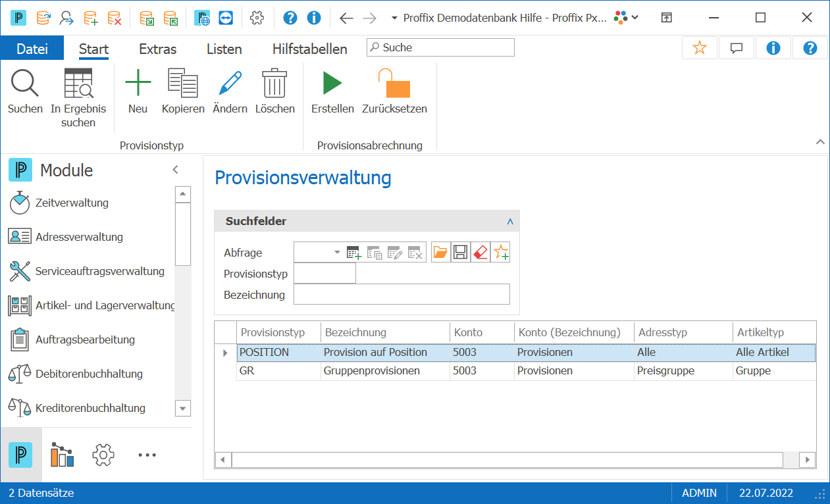Save the query with floppy disk icon
This screenshot has width=830, height=504.
click(x=461, y=252)
